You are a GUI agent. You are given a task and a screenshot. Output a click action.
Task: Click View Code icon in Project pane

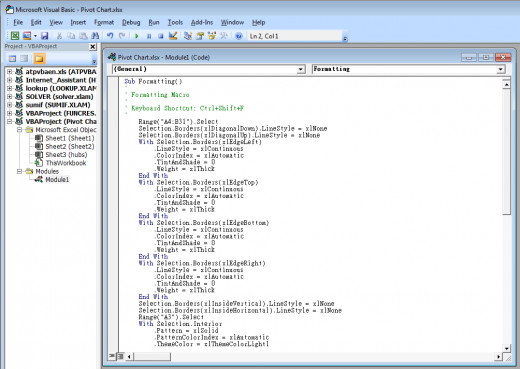click(x=12, y=59)
